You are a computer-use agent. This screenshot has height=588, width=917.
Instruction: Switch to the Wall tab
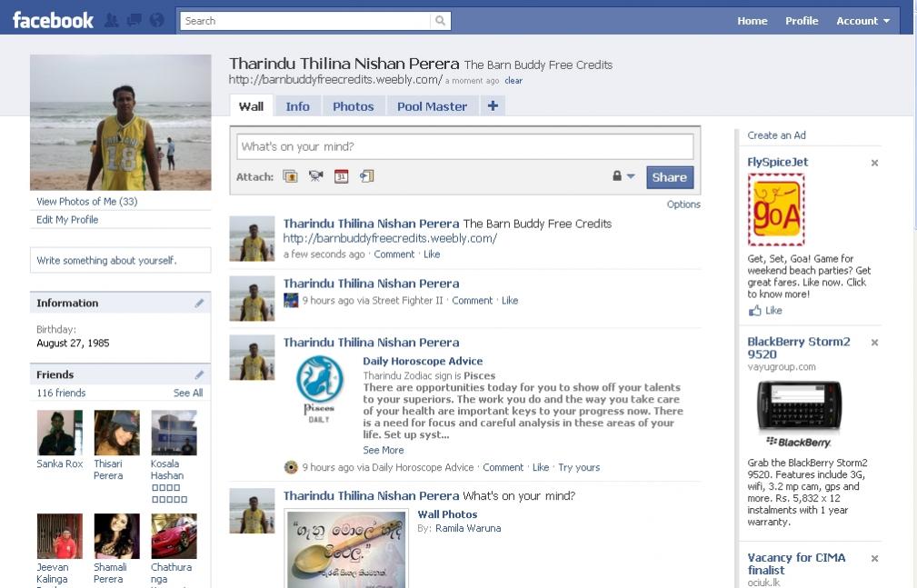[x=251, y=106]
